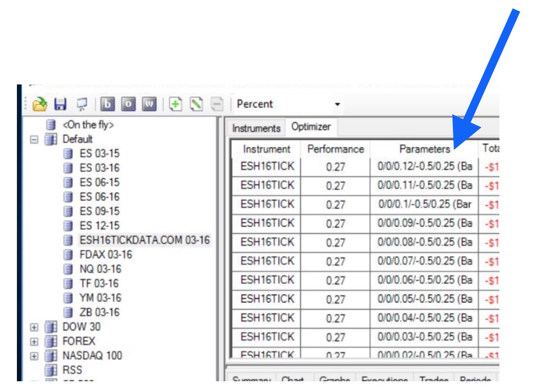The height and width of the screenshot is (392, 544).
Task: Click the 0/0/0.08/-0.5/0.25 parameters cell
Action: pos(424,242)
